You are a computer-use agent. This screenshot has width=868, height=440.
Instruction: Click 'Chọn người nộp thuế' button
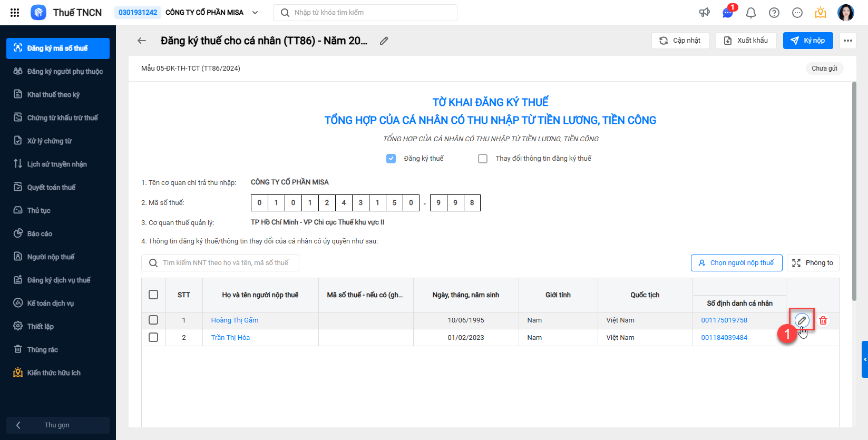(736, 263)
